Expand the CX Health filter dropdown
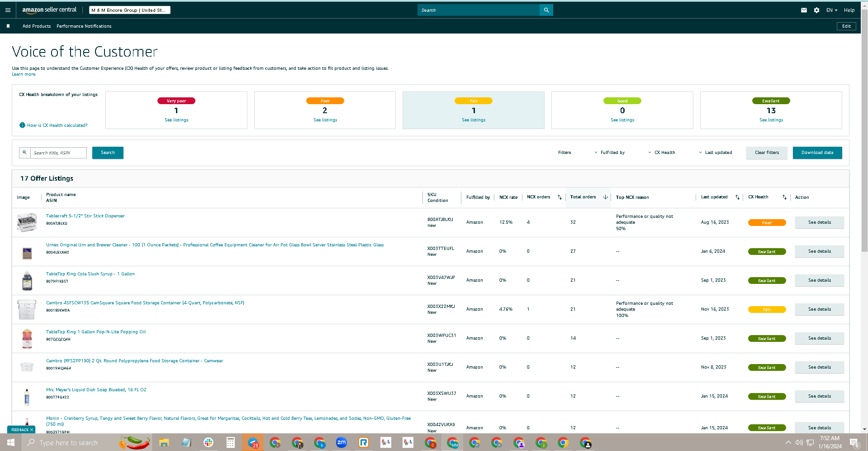The image size is (868, 451). pos(662,153)
